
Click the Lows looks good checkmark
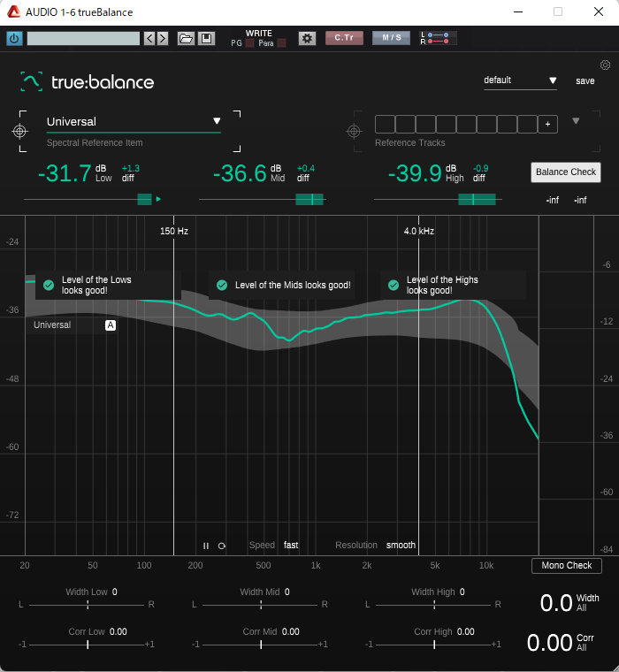click(49, 285)
